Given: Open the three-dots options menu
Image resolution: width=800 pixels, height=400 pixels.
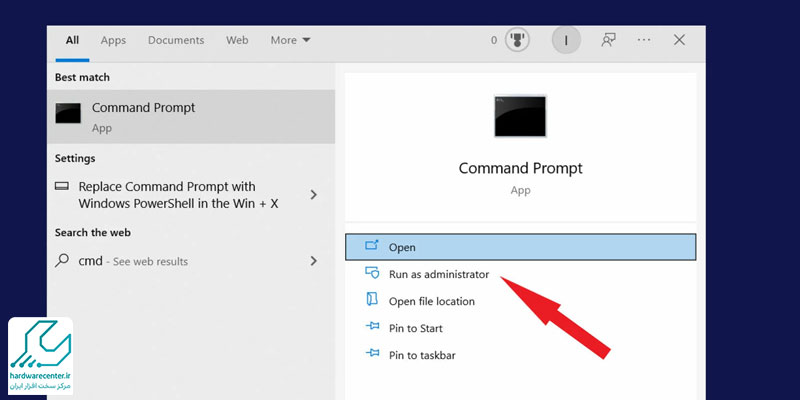Looking at the screenshot, I should pos(644,40).
